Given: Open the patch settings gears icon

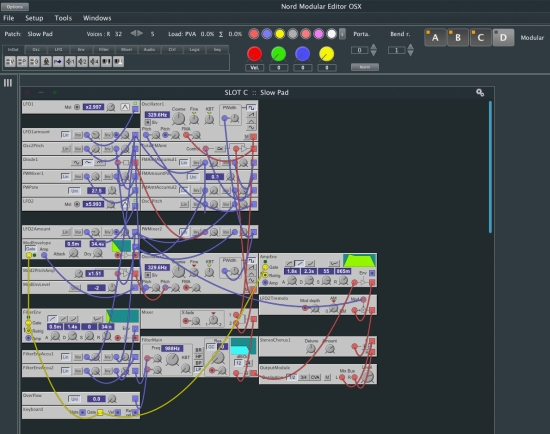Looking at the screenshot, I should pos(480,93).
